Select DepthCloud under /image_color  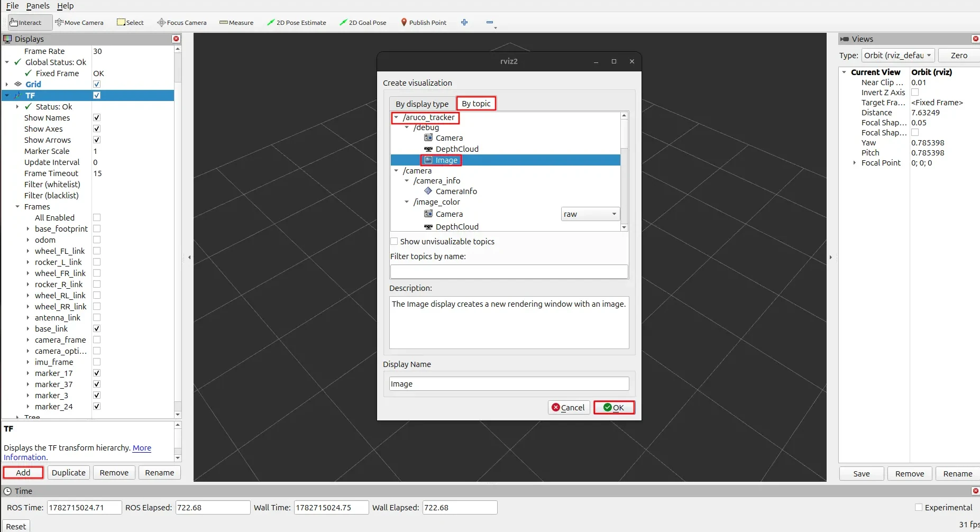click(457, 227)
